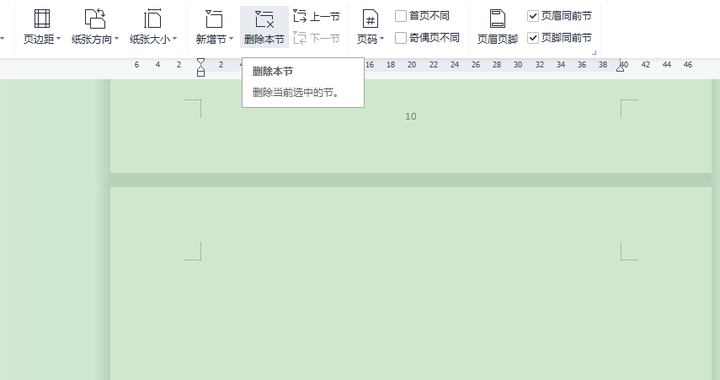Open 页眉页脚 header footer tool
This screenshot has height=380, width=720.
pyautogui.click(x=497, y=27)
